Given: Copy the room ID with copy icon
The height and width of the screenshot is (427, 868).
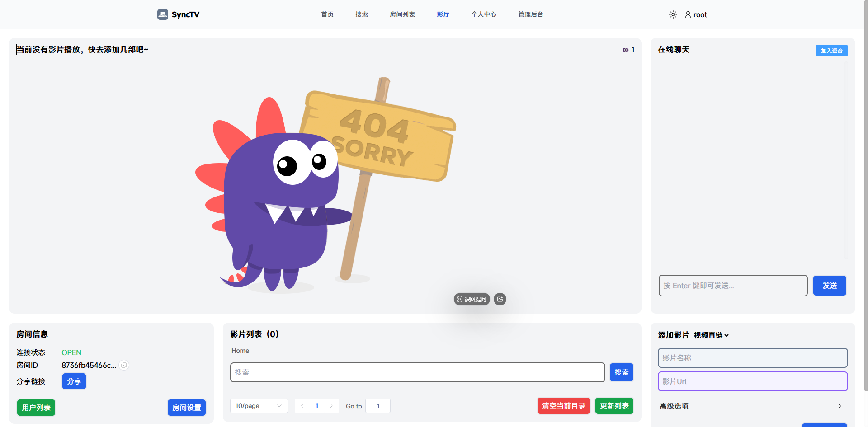Looking at the screenshot, I should (x=124, y=365).
